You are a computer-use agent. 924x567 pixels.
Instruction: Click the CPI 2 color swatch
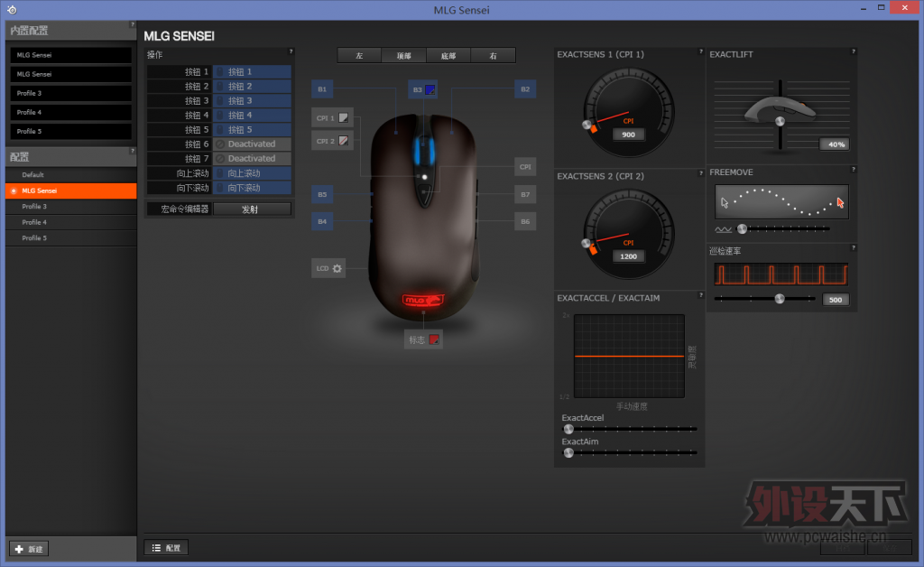(x=344, y=141)
